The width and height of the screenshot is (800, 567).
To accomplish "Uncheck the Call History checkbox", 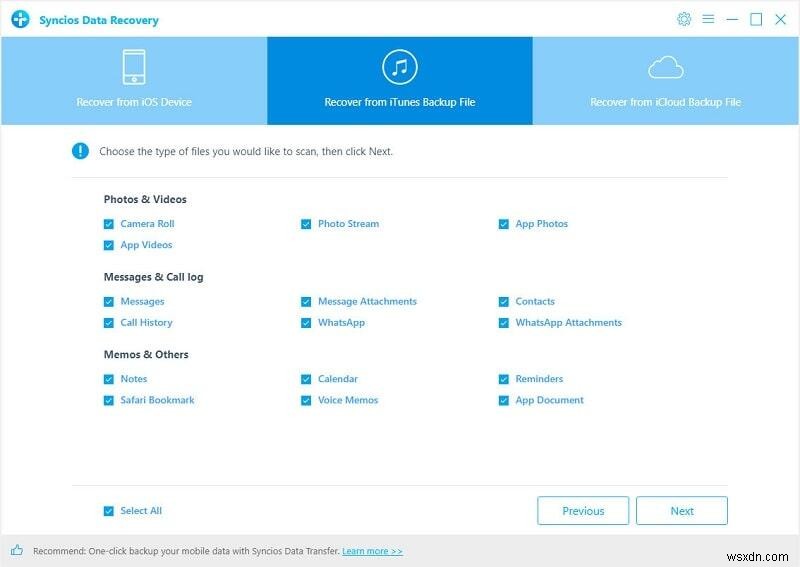I will (109, 323).
